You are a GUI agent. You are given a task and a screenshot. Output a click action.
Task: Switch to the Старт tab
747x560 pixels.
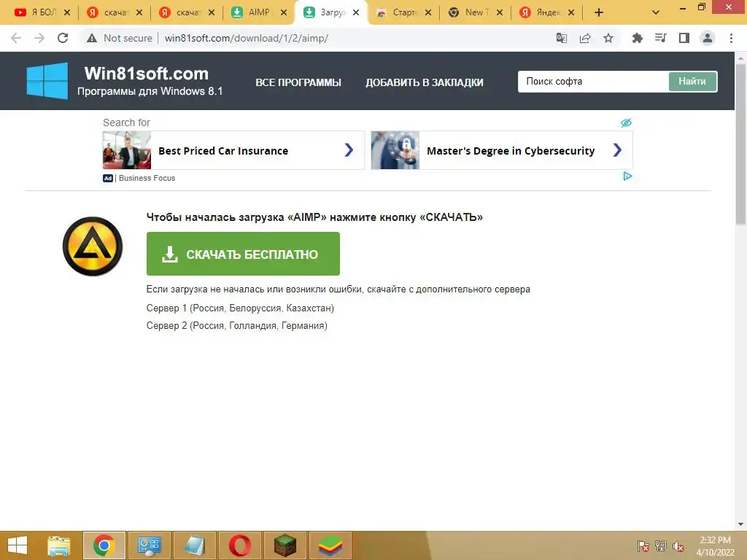point(403,12)
